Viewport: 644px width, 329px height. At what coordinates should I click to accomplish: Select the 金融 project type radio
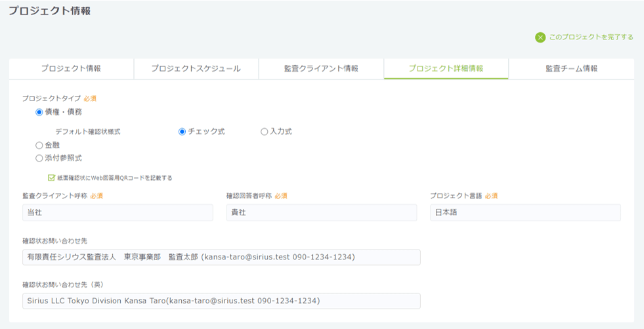coord(39,145)
